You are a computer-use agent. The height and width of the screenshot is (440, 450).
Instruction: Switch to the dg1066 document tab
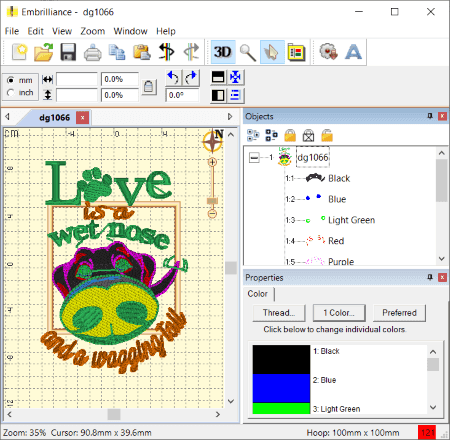click(x=54, y=118)
